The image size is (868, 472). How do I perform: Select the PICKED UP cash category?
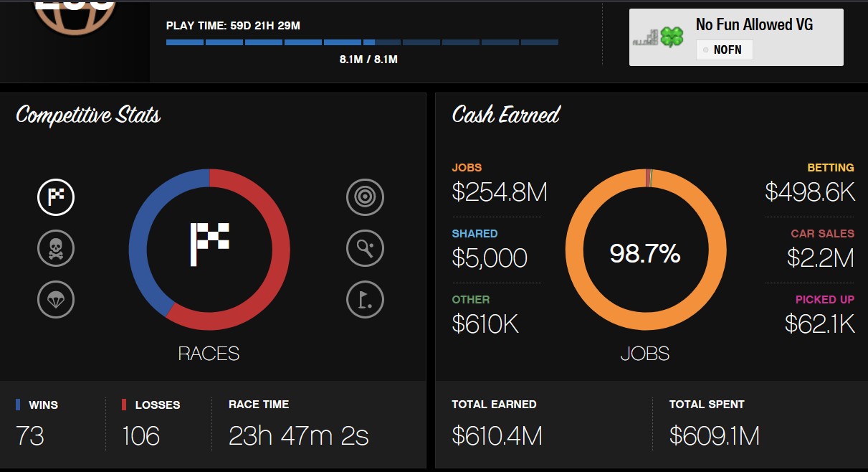pyautogui.click(x=824, y=300)
